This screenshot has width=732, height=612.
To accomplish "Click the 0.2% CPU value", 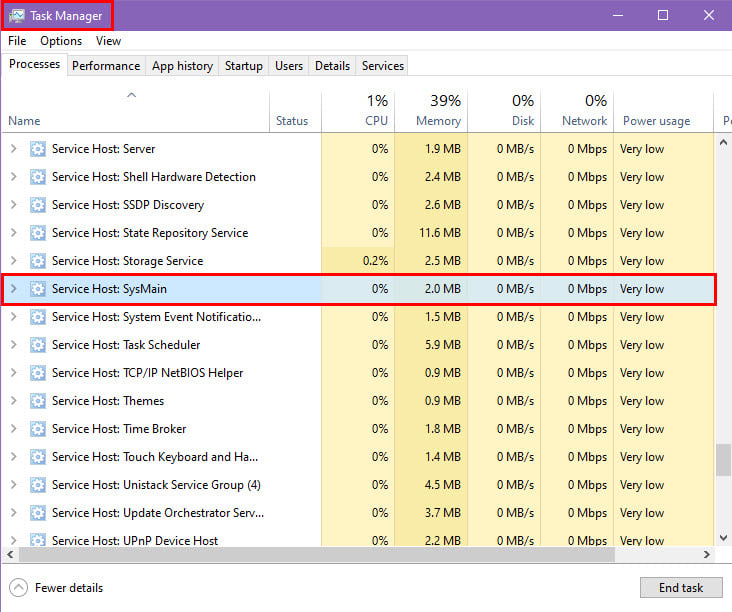I will 375,261.
